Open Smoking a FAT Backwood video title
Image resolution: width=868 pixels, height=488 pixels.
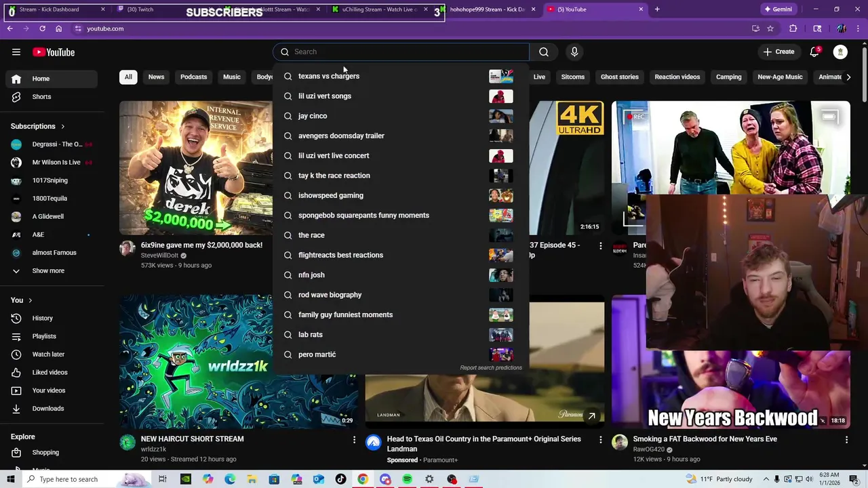click(705, 439)
